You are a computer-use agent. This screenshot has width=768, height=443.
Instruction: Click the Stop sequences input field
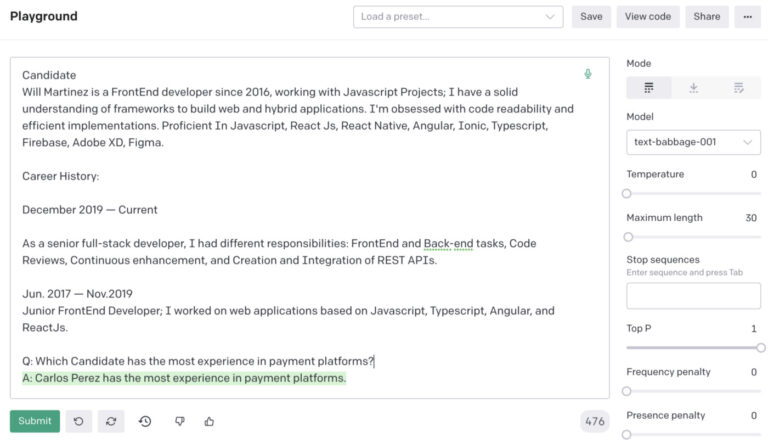693,295
